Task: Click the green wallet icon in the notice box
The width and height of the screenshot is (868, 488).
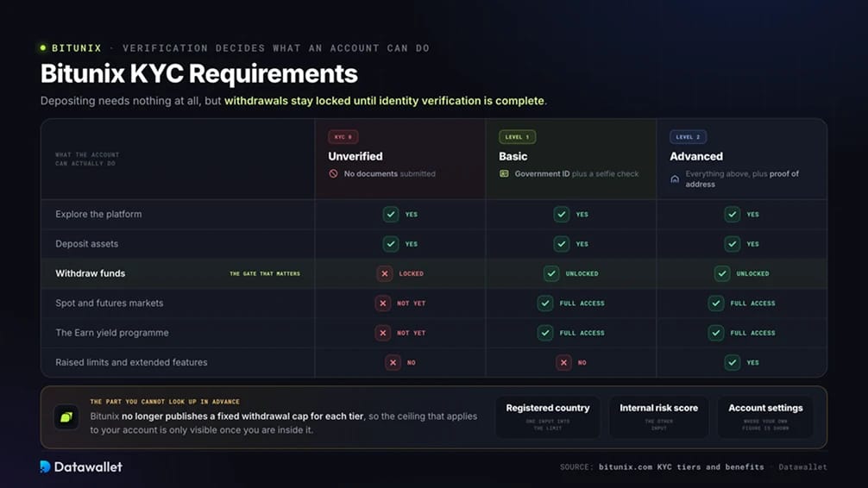Action: coord(66,417)
